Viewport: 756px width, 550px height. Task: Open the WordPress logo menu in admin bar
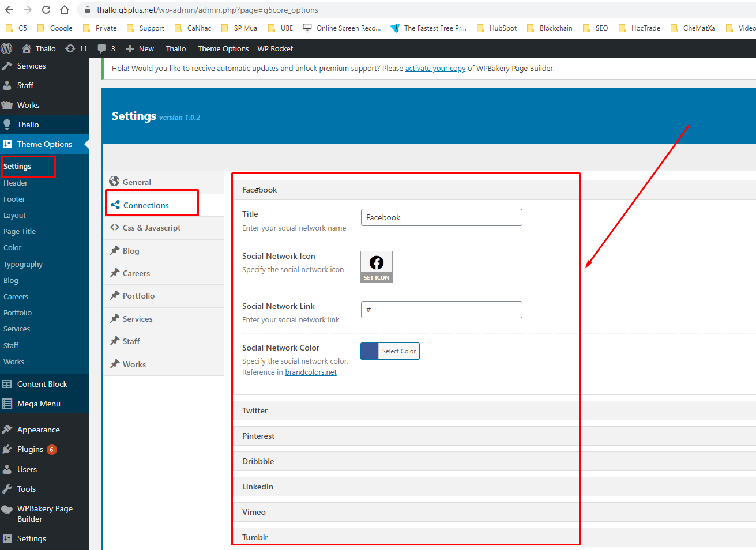point(7,48)
